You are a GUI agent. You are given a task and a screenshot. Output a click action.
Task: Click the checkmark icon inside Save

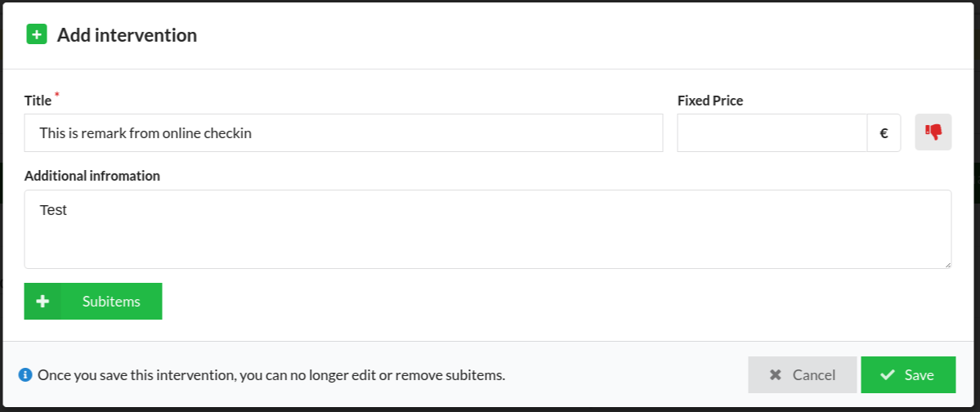click(x=887, y=375)
